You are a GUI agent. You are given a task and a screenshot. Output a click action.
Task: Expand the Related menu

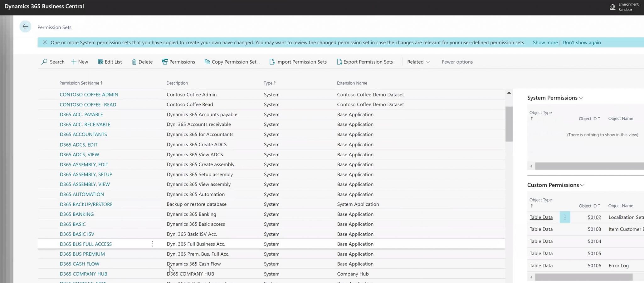click(x=419, y=62)
